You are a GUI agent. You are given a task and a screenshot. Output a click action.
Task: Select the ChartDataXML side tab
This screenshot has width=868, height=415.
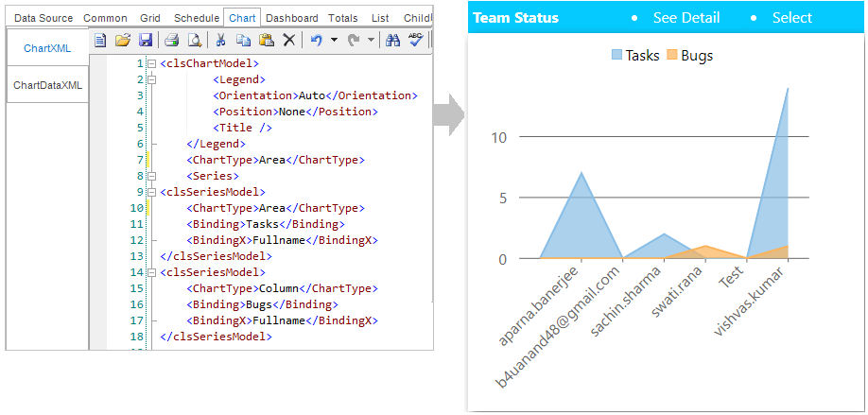pyautogui.click(x=47, y=85)
